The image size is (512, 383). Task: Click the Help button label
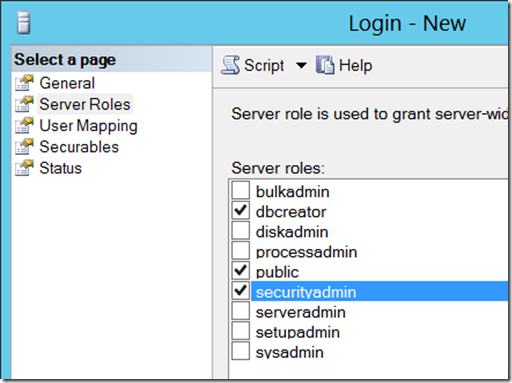(355, 65)
